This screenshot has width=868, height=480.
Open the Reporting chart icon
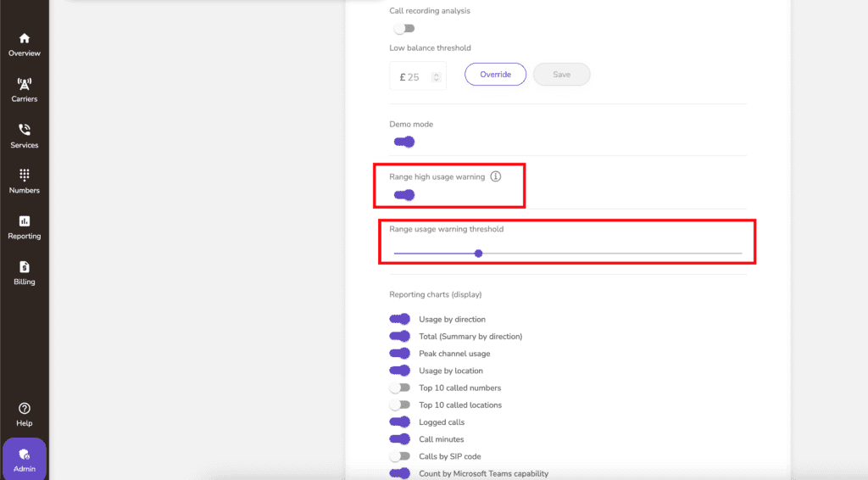(25, 221)
